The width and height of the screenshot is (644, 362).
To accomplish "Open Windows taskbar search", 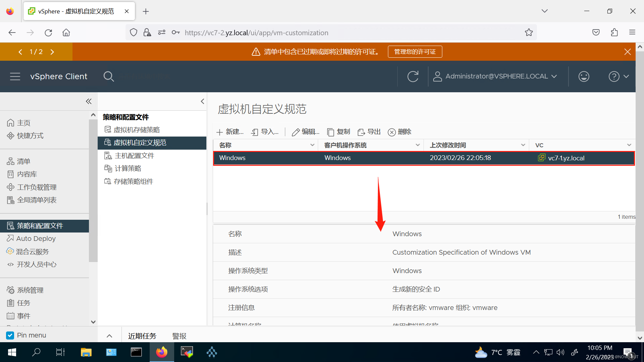I will (x=36, y=352).
